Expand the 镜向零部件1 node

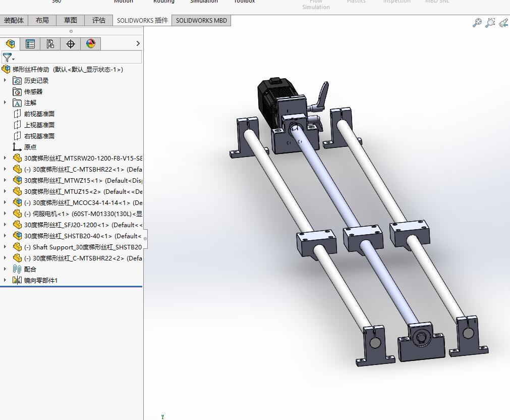pyautogui.click(x=5, y=280)
